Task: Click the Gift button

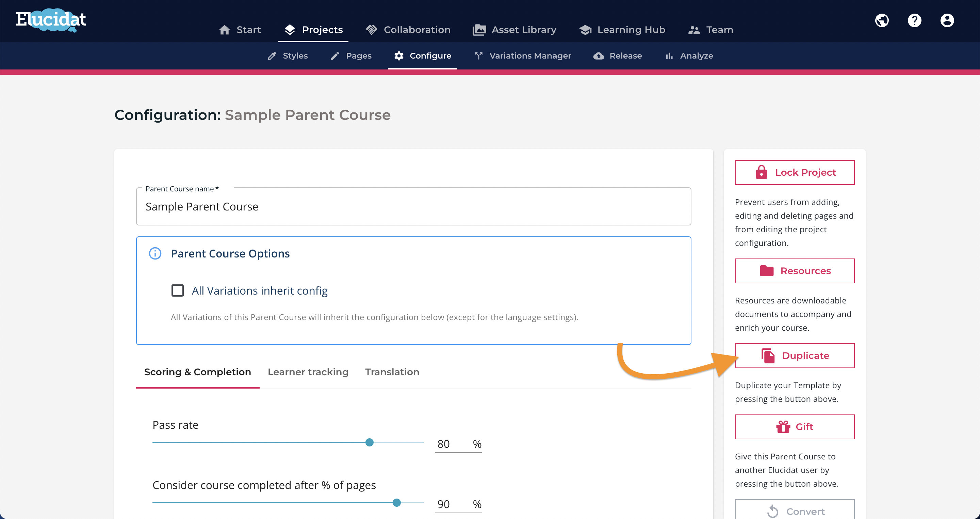Action: (x=794, y=427)
